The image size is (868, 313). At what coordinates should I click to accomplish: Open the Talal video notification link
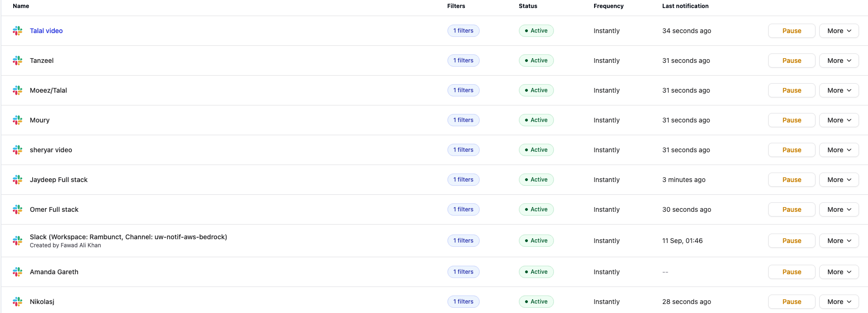pos(46,31)
